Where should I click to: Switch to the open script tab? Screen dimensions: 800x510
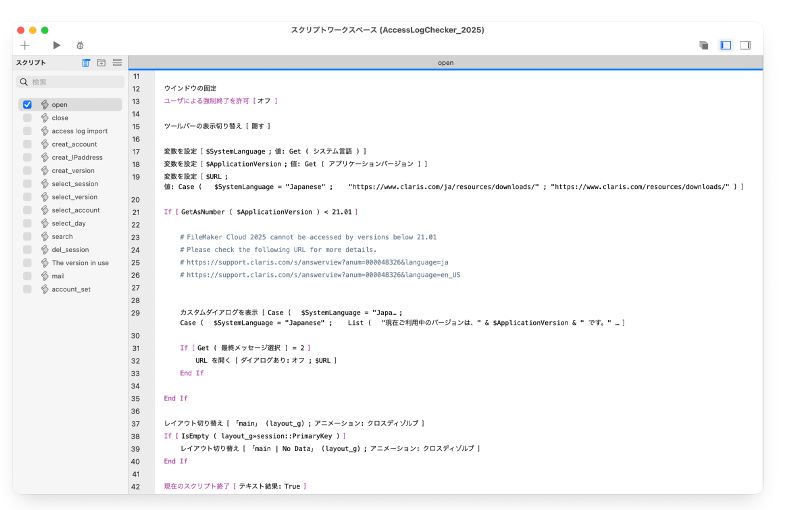[x=445, y=63]
